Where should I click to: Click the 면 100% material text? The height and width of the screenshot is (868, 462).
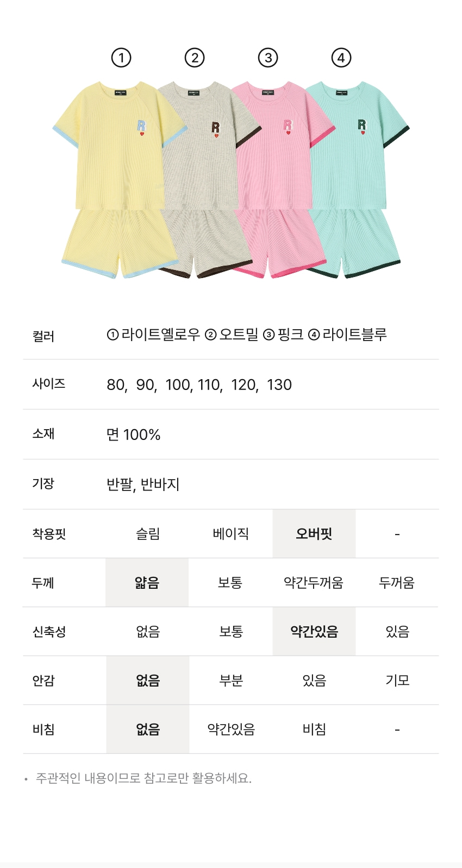pyautogui.click(x=134, y=435)
